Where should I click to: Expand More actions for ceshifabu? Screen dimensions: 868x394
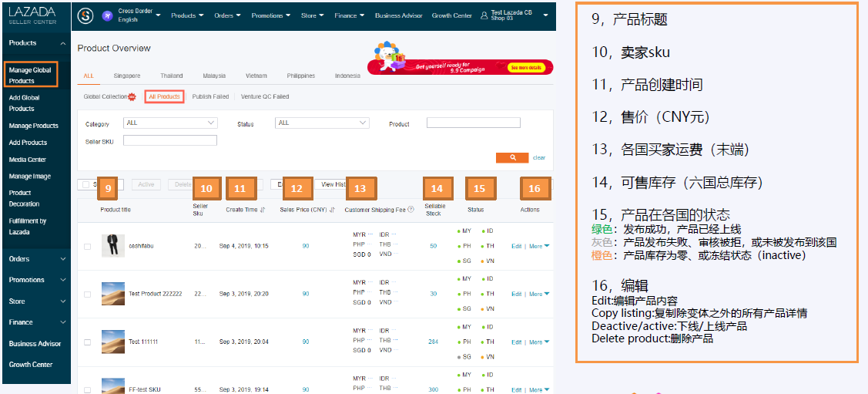(539, 246)
